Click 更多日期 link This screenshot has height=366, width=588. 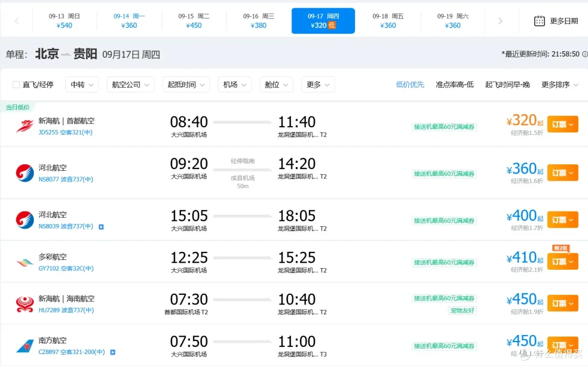563,21
